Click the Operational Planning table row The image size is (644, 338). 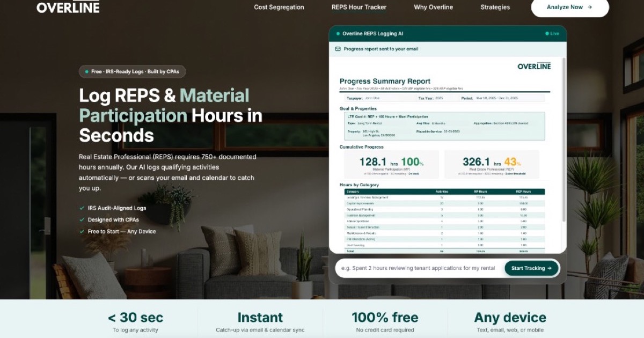pos(444,209)
